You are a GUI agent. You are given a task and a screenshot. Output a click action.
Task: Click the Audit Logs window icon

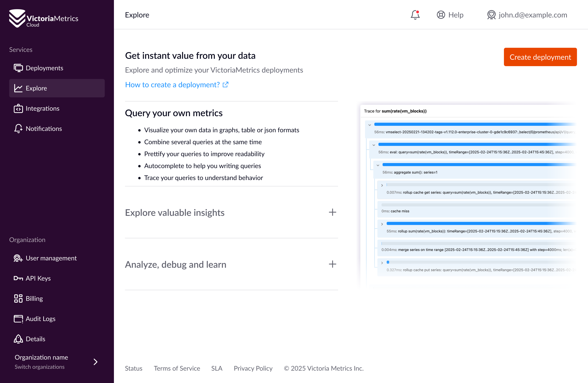[18, 319]
